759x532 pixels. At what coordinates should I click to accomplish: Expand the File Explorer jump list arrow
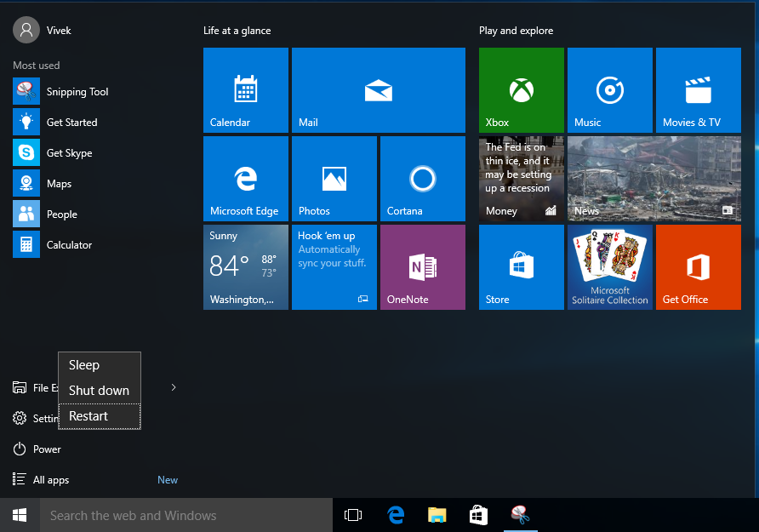point(174,387)
